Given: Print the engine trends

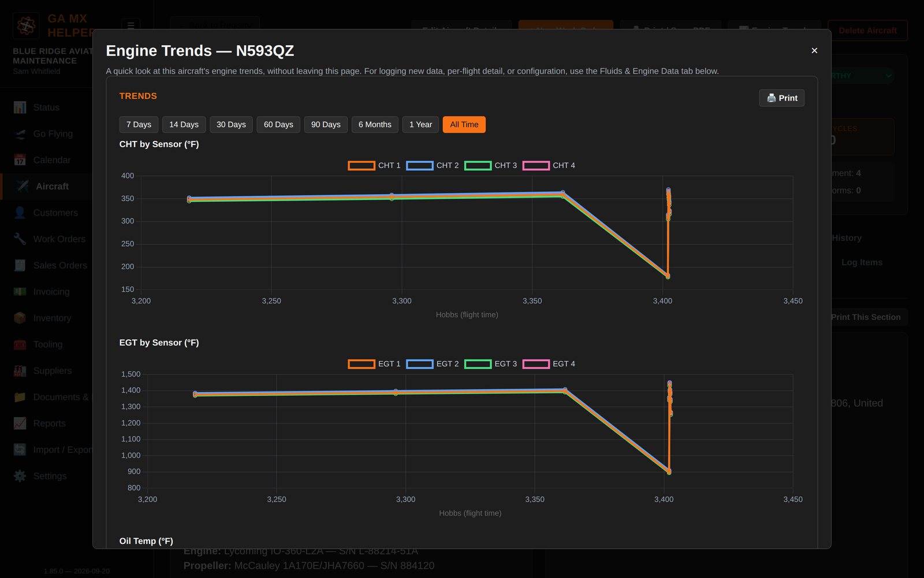Looking at the screenshot, I should click(x=781, y=98).
